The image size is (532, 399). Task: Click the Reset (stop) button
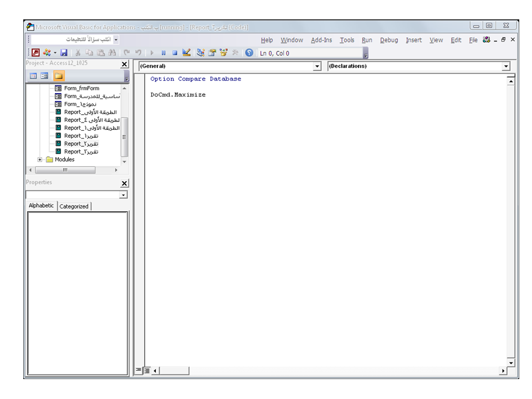tap(175, 53)
